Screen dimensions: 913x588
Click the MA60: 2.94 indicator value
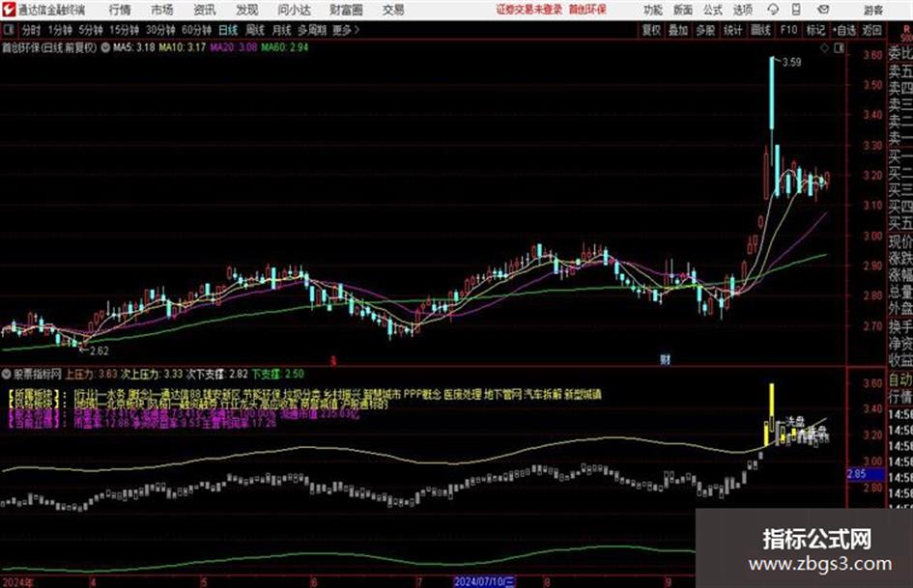tap(285, 47)
